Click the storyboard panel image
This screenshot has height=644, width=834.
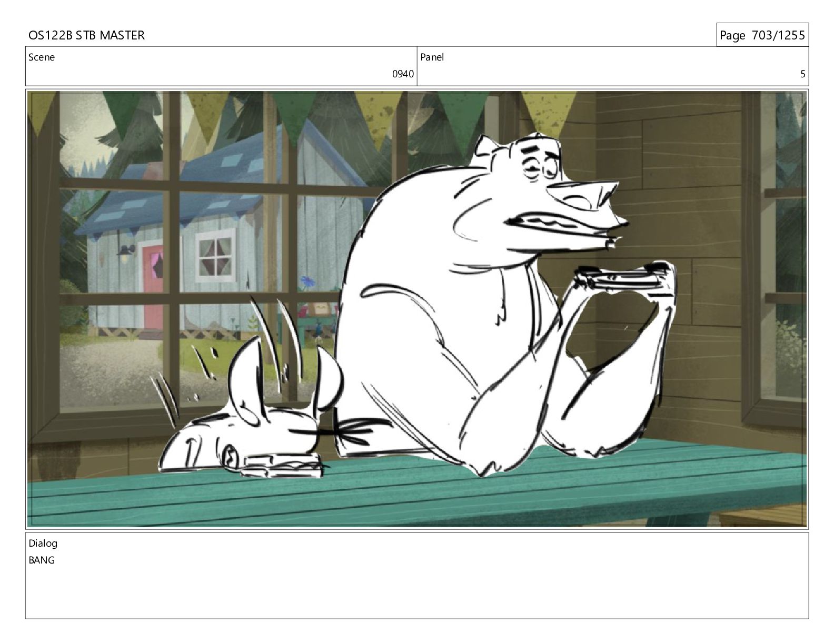coord(417,309)
